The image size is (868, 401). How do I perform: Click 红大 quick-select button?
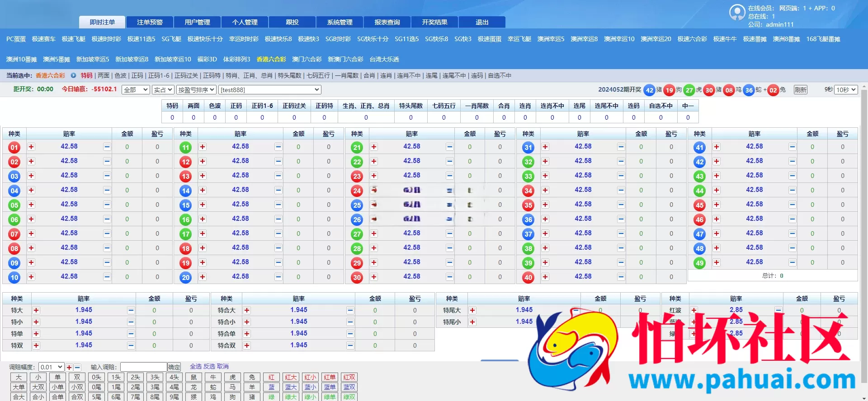click(291, 377)
